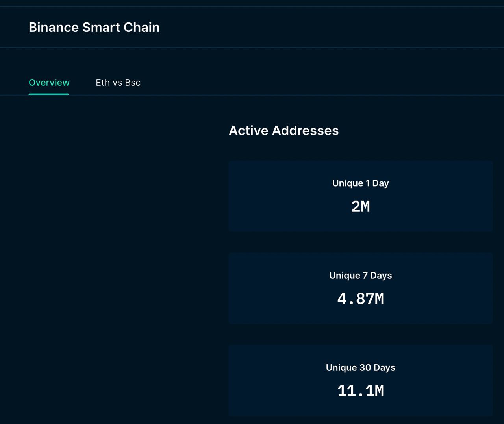Click the Binance Smart Chain heading
Screen dimensions: 504x424
point(94,27)
